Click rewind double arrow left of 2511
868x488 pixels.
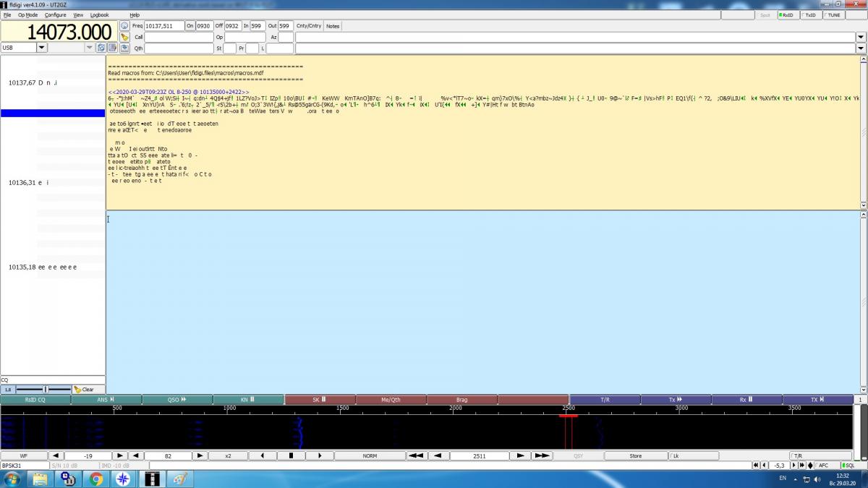coord(416,456)
